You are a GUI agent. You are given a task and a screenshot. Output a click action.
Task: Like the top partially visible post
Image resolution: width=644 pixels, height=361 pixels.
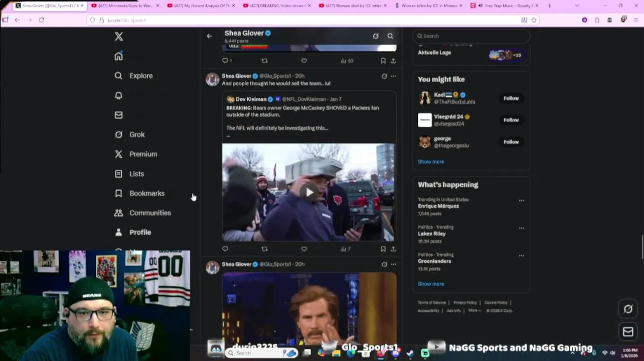(304, 61)
